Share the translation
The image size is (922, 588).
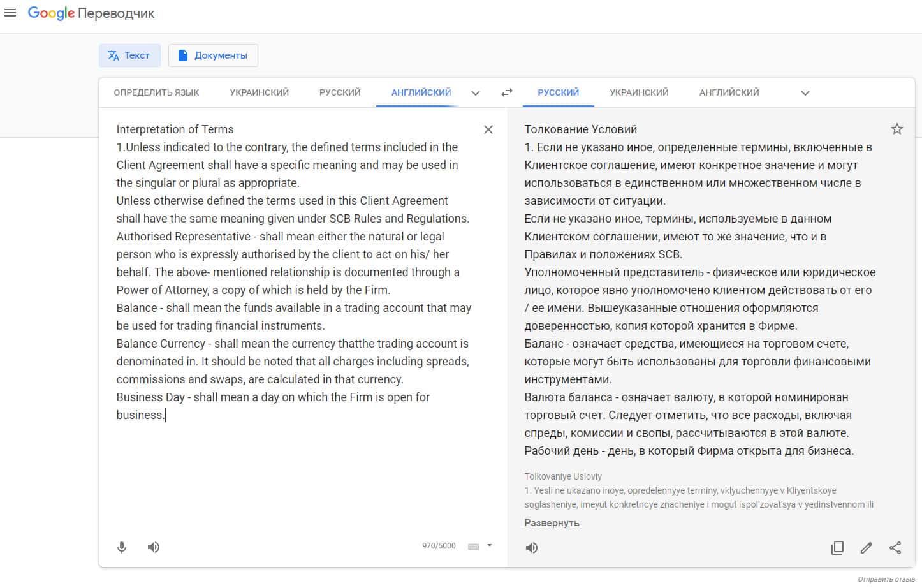pyautogui.click(x=895, y=548)
